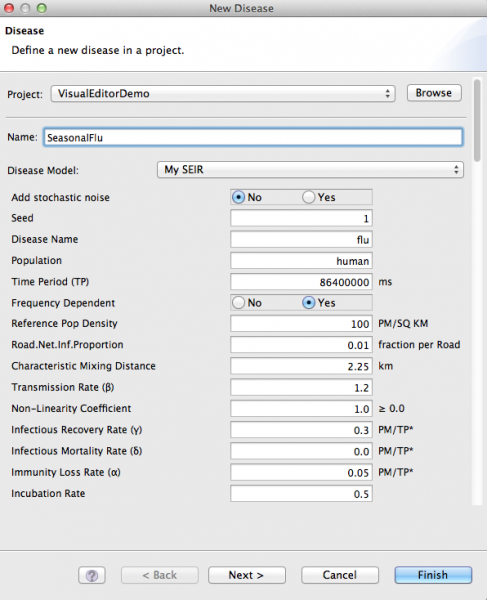Click the 'km' unit text
This screenshot has width=487, height=600.
(386, 366)
